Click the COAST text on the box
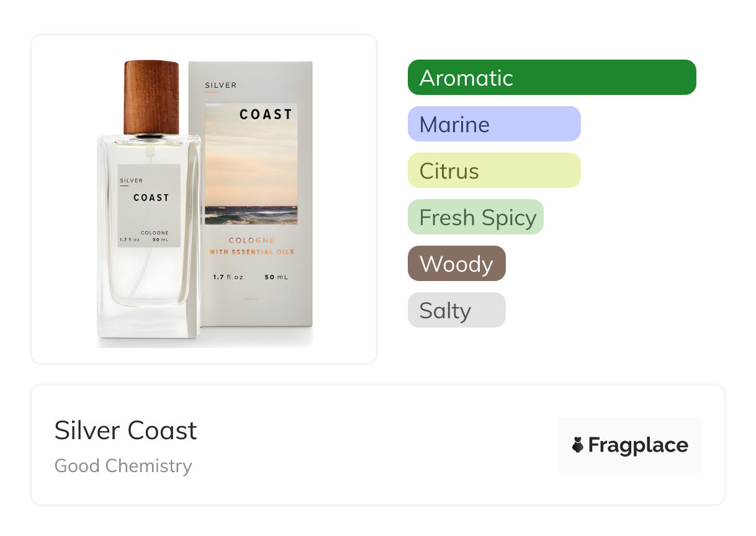This screenshot has height=536, width=756. pos(266,115)
